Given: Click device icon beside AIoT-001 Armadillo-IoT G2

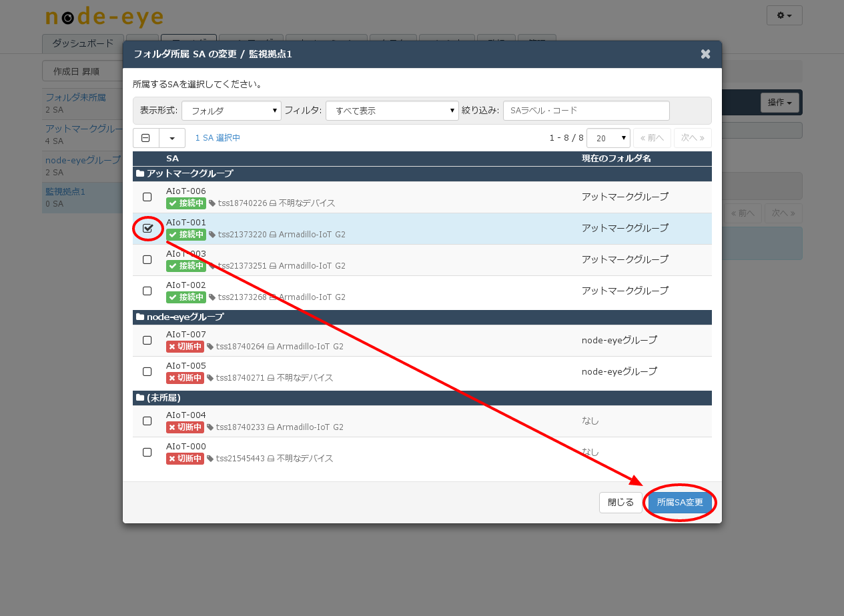Looking at the screenshot, I should pyautogui.click(x=273, y=235).
